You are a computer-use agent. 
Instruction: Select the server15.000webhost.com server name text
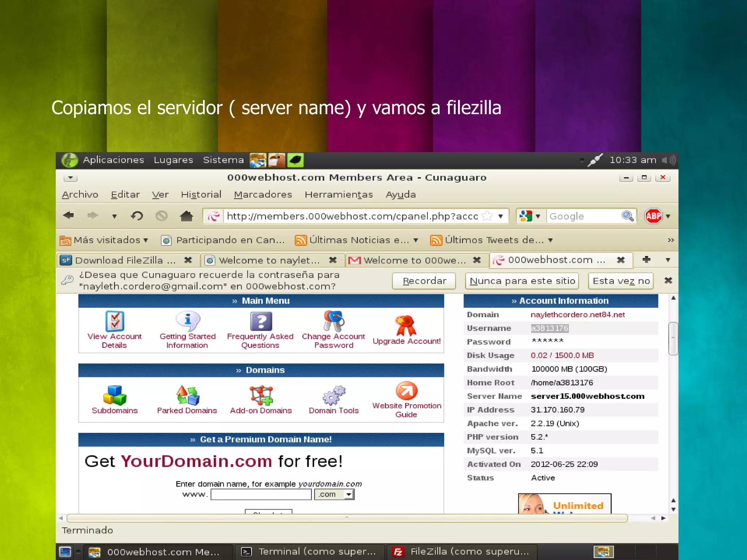pos(587,396)
